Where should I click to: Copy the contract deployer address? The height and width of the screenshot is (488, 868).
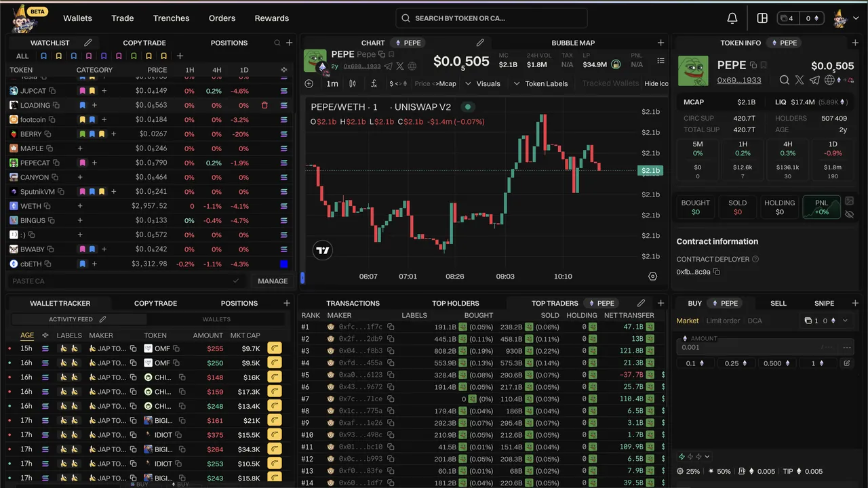point(716,272)
